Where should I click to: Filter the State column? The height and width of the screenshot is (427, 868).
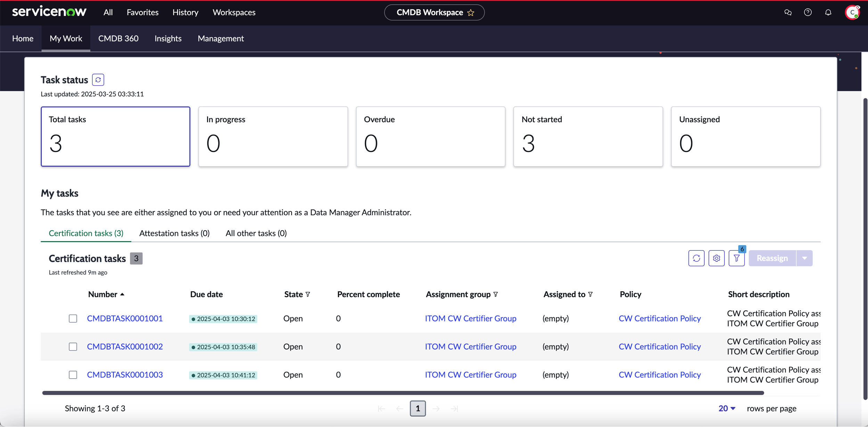pos(308,294)
